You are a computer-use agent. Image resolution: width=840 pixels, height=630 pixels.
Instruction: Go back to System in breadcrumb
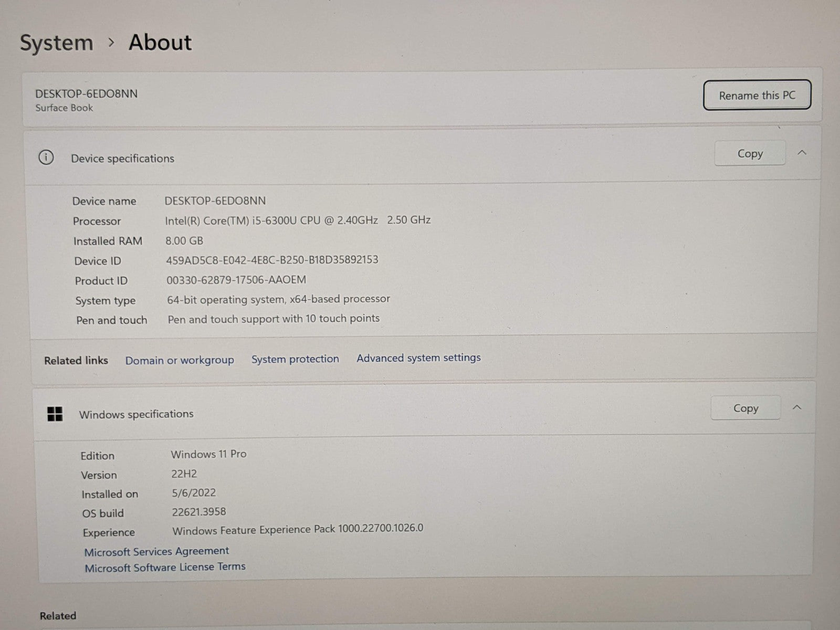[57, 43]
